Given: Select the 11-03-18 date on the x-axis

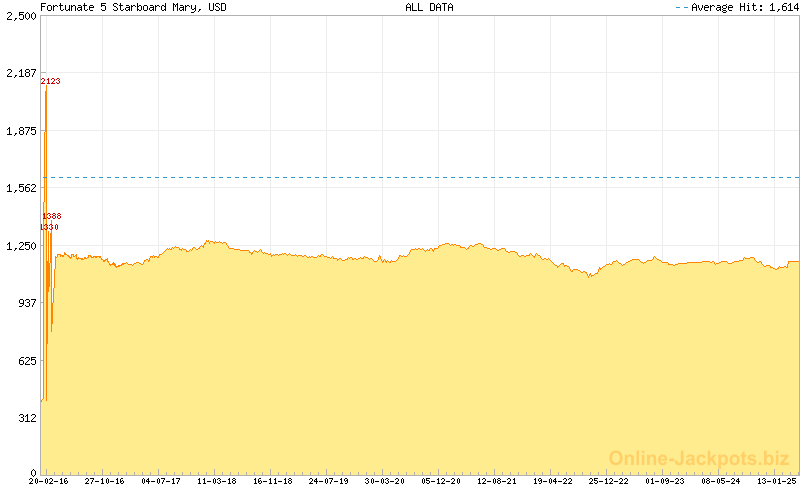Looking at the screenshot, I should [x=216, y=481].
